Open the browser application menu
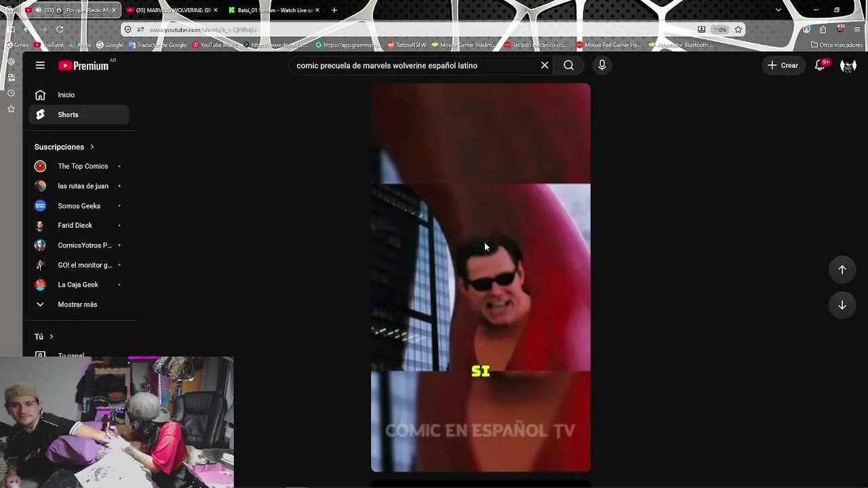The image size is (868, 488). coord(857,29)
